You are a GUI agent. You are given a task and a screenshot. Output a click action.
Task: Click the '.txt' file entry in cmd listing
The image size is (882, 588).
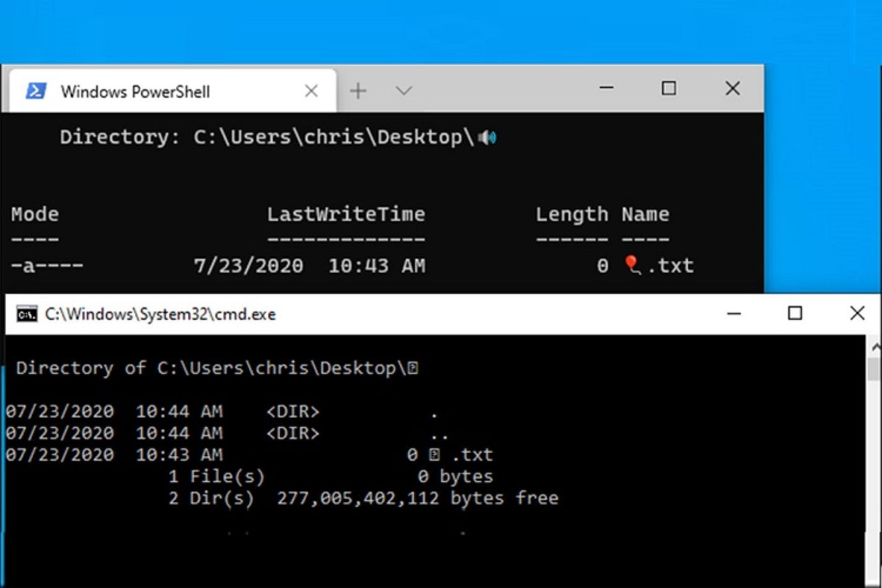click(x=473, y=455)
